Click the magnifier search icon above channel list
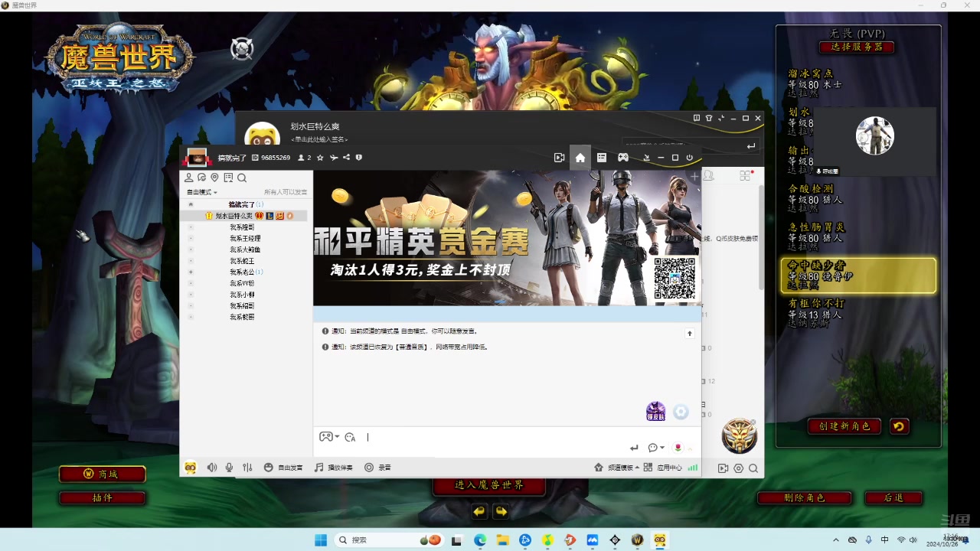 click(x=242, y=178)
